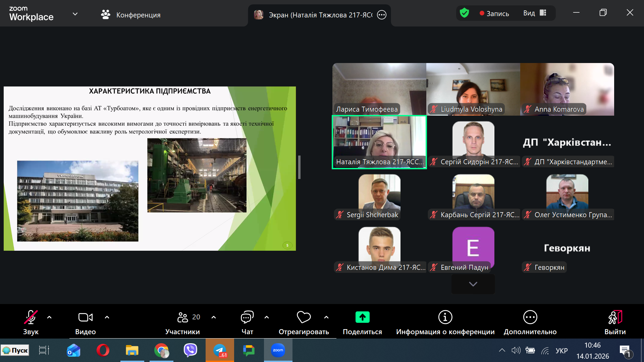
Task: Click the Participants icon showing 20
Action: 183,318
